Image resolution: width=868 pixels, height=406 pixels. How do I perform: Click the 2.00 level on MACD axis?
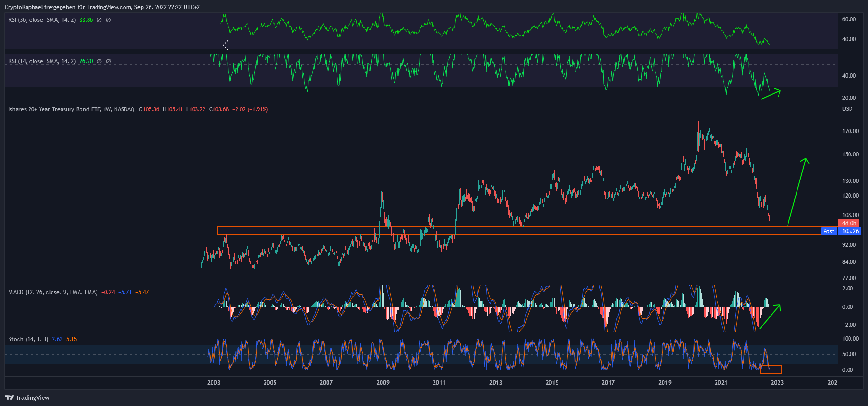[x=848, y=289]
